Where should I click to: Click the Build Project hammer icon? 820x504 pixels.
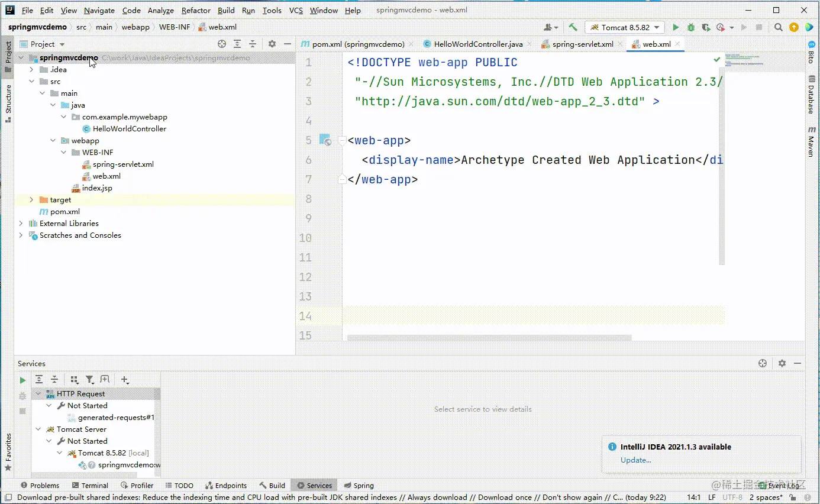click(573, 27)
